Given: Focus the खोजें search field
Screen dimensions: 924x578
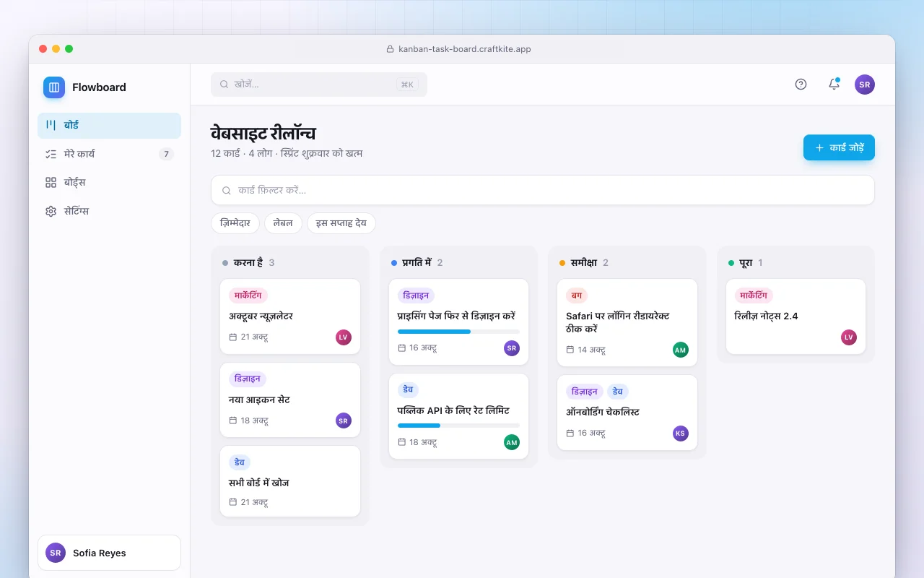Looking at the screenshot, I should coord(319,85).
